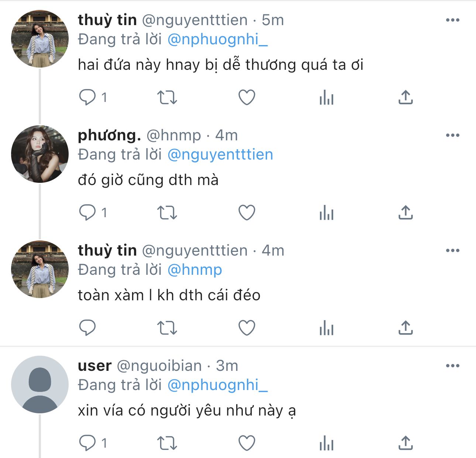
Task: Reply to the 'toàn xàm' tweet
Action: [x=88, y=328]
